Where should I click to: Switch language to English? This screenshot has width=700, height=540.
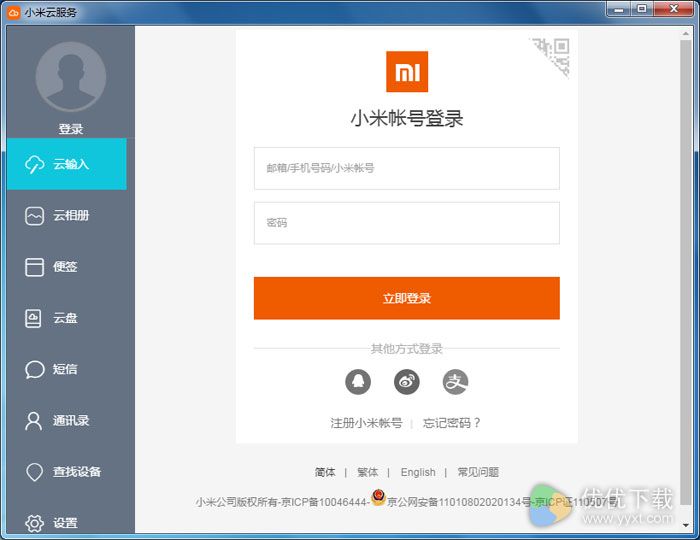click(418, 472)
